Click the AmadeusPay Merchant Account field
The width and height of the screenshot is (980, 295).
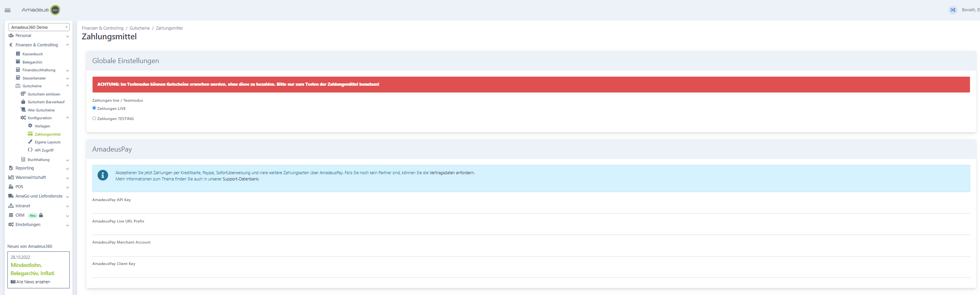coord(531,251)
